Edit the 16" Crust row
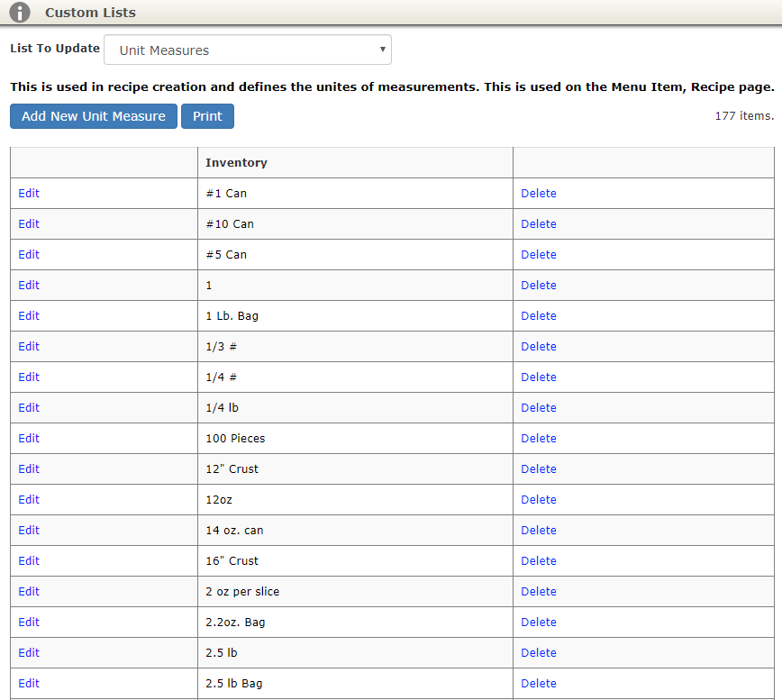The width and height of the screenshot is (782, 700). tap(29, 561)
